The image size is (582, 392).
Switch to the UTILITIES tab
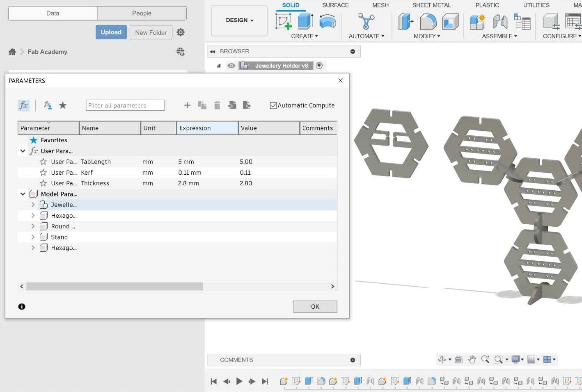[x=536, y=5]
